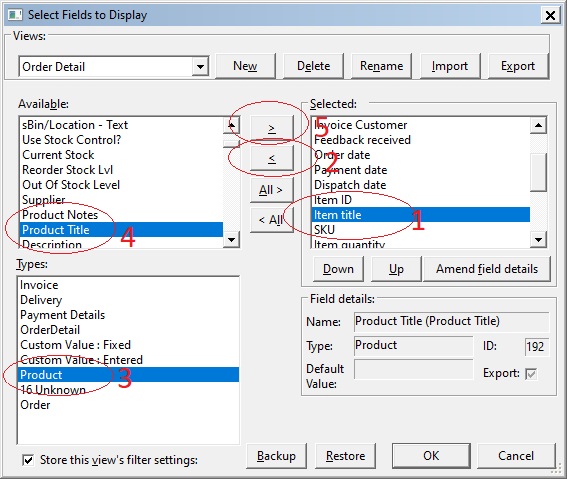Screen dimensions: 567x479
Task: Click the Backup button
Action: [276, 456]
